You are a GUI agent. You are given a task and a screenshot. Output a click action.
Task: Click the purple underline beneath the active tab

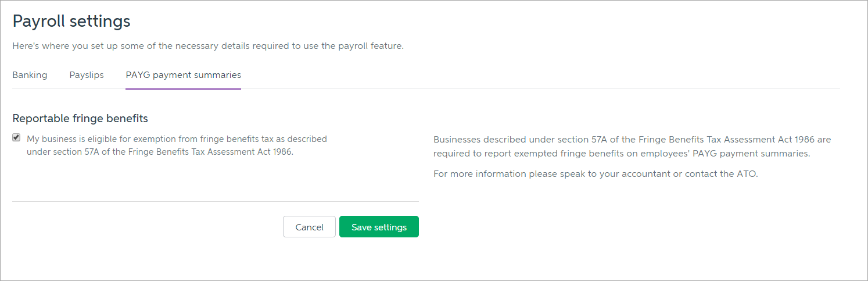(x=183, y=88)
